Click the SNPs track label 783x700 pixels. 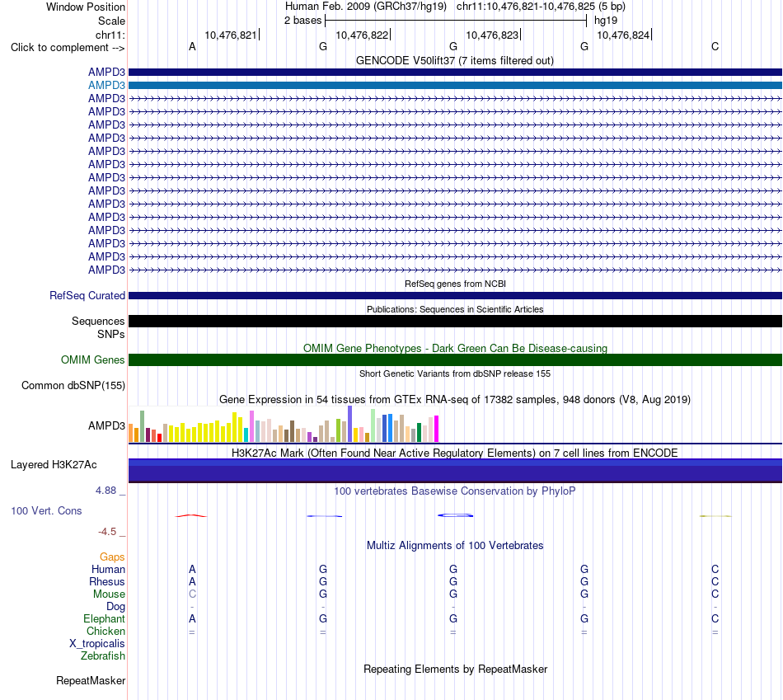pos(111,334)
